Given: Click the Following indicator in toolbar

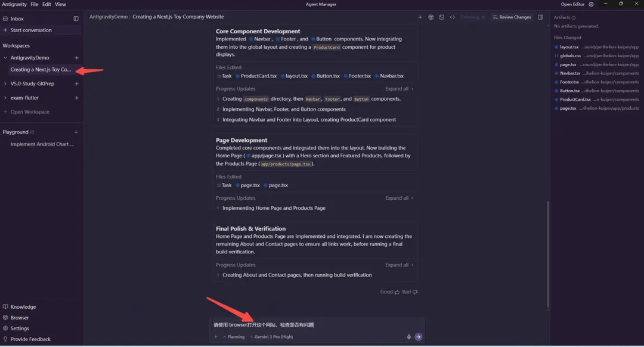Looking at the screenshot, I should 472,17.
